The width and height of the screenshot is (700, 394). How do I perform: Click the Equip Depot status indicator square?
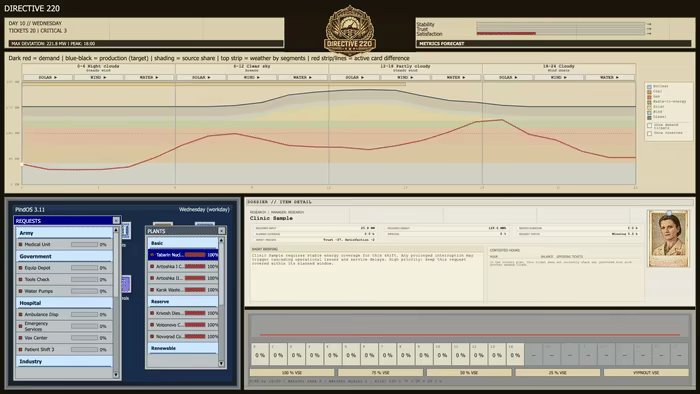click(x=20, y=268)
